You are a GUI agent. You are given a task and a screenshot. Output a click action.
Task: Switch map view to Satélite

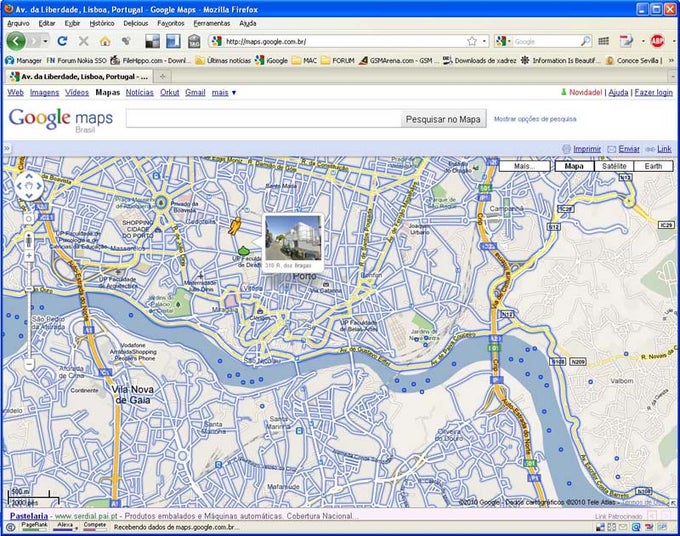[614, 166]
